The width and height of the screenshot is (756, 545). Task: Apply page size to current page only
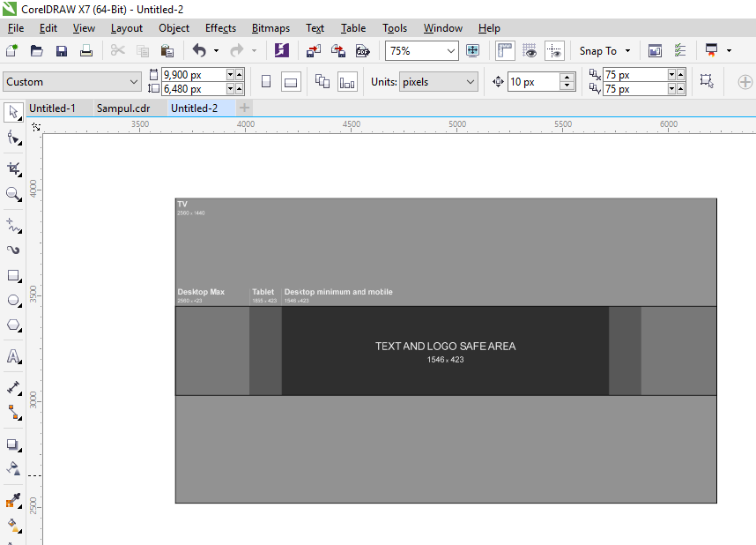tap(347, 82)
